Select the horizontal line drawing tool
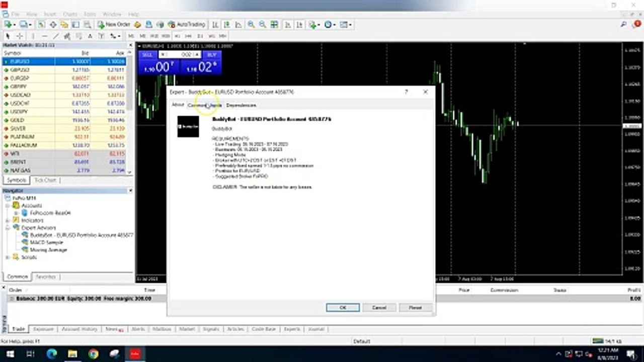 pos(44,36)
